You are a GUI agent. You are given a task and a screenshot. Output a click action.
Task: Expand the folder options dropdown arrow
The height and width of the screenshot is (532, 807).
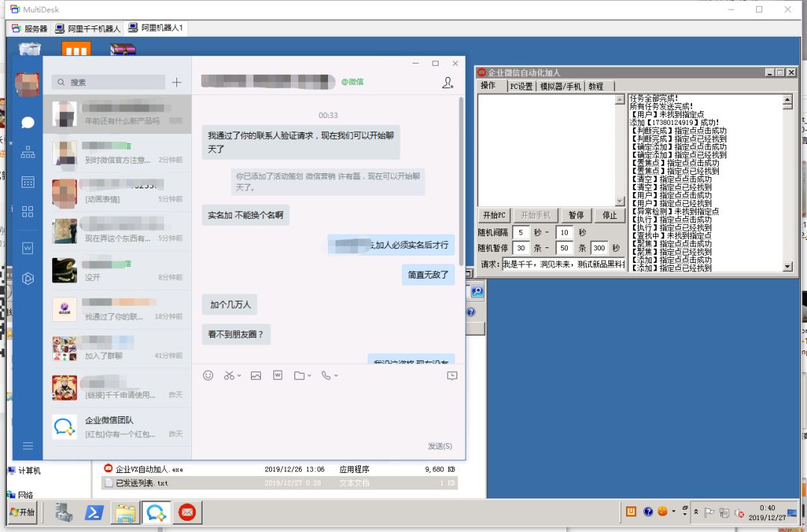click(309, 376)
